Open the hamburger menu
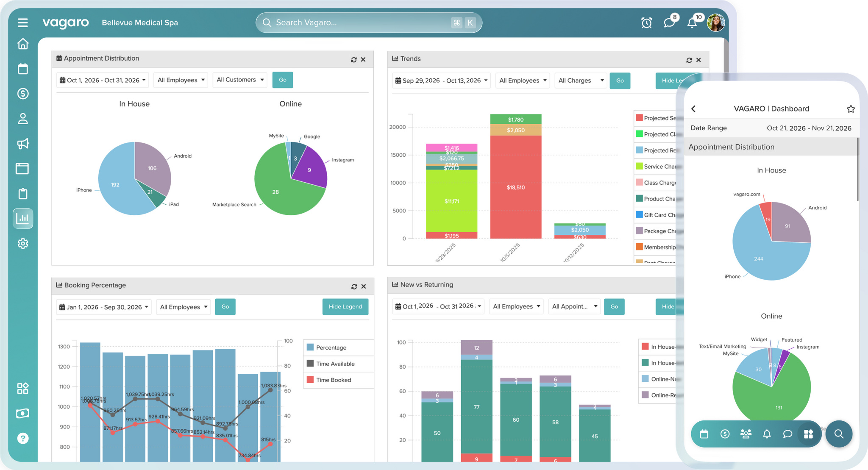This screenshot has height=470, width=868. coord(23,22)
